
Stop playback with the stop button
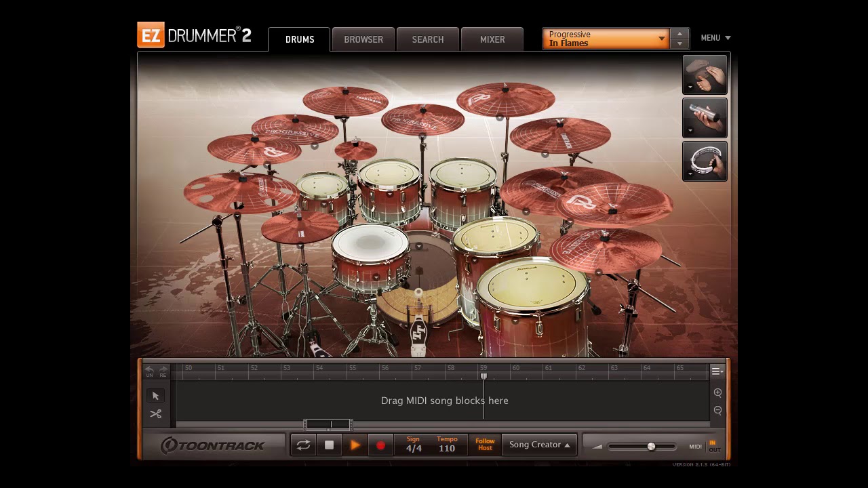(x=330, y=445)
